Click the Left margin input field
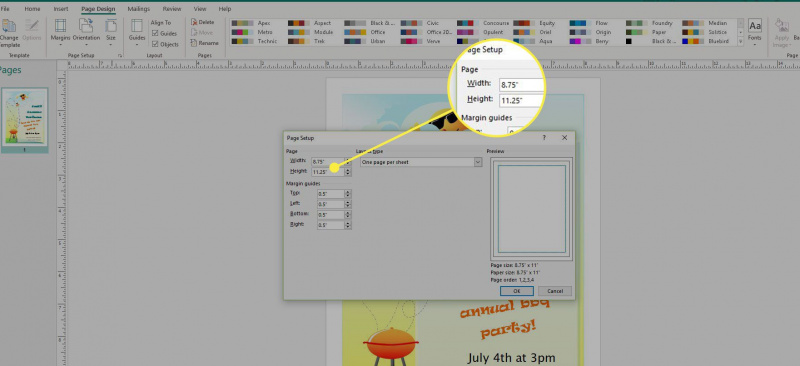This screenshot has height=366, width=800. click(331, 204)
